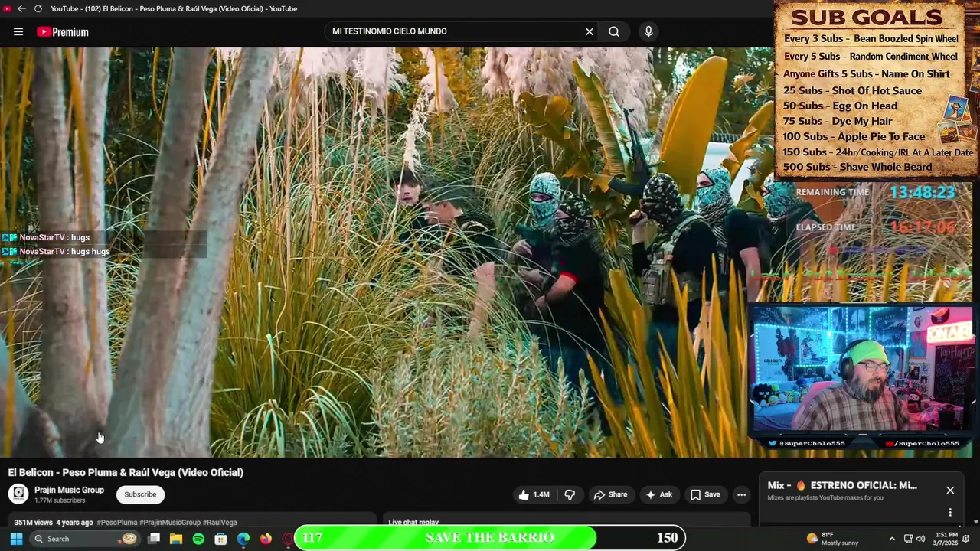Subscribe to Prajin Music Group
The image size is (980, 551).
click(x=140, y=494)
